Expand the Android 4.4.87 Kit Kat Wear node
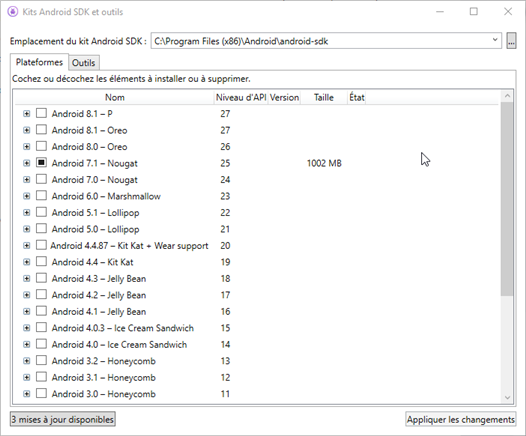526x436 pixels. pos(27,246)
